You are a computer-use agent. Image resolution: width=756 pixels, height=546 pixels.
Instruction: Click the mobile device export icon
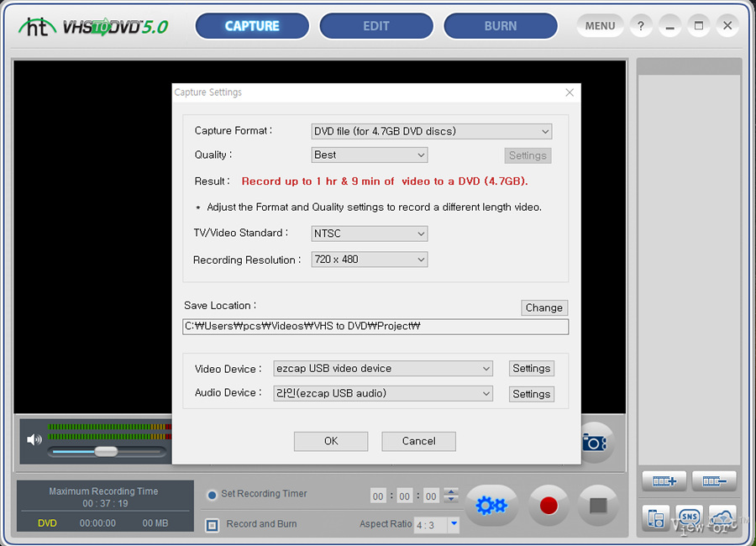[x=656, y=518]
